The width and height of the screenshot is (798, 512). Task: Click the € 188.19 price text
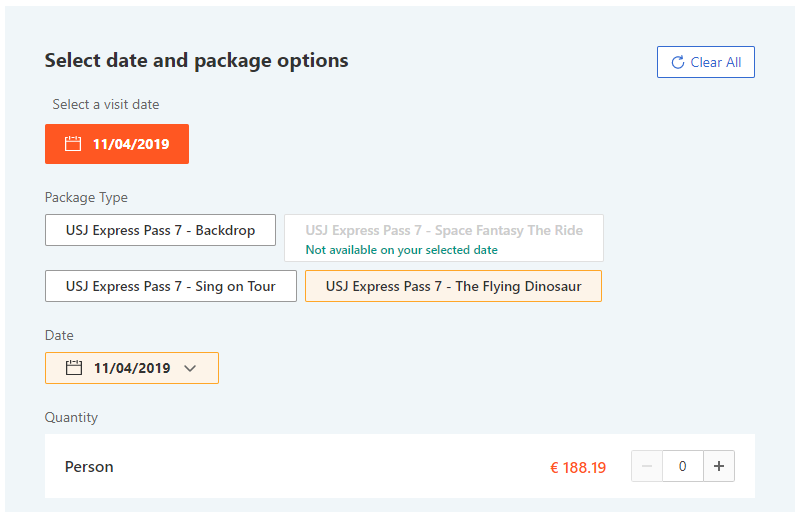click(x=578, y=468)
